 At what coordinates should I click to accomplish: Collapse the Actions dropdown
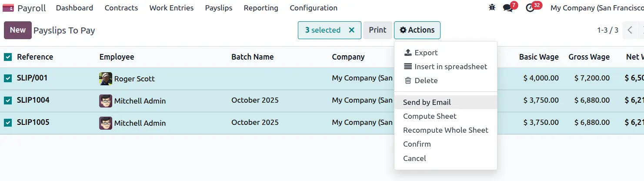[417, 30]
